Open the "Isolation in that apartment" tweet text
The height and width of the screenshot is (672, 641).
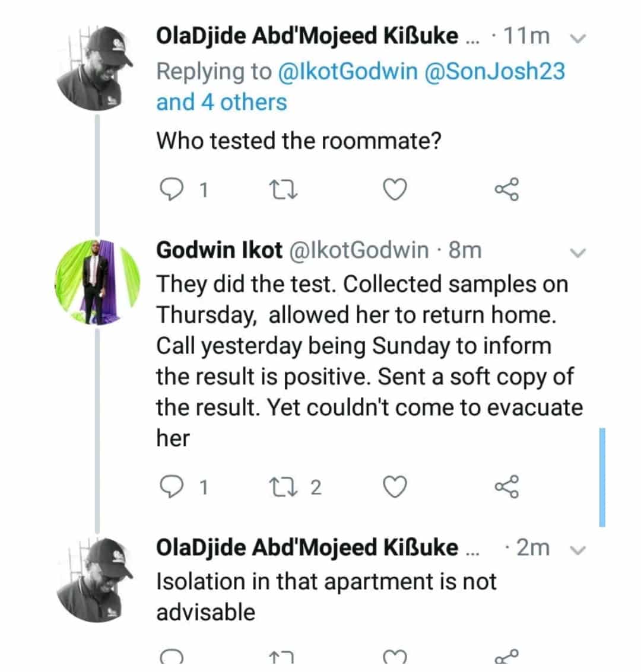tap(325, 596)
